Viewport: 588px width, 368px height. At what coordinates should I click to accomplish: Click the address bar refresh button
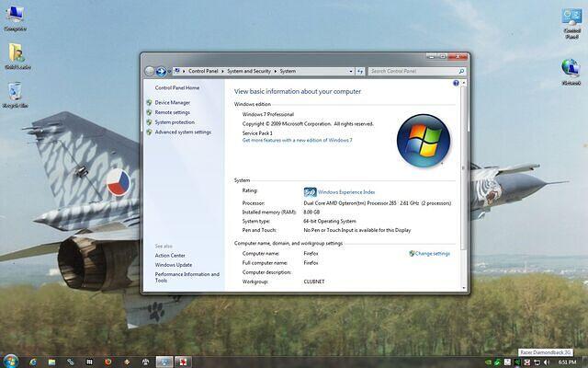coord(361,71)
